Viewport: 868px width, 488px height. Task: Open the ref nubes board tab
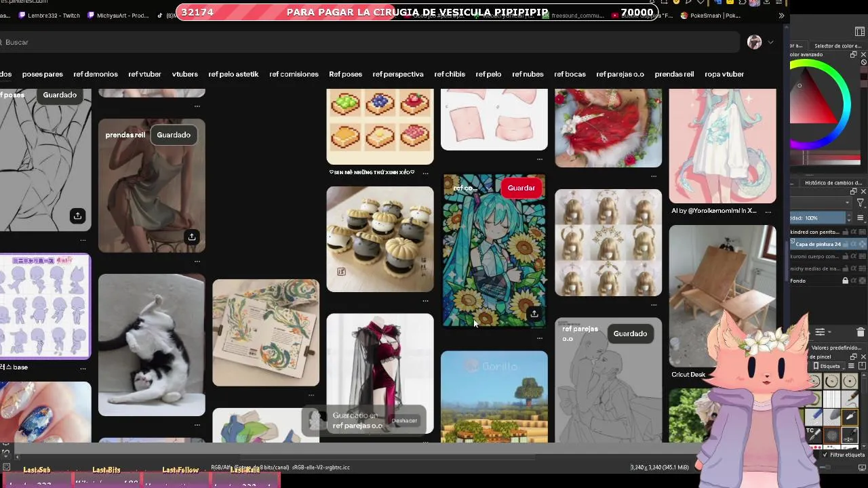(x=528, y=74)
